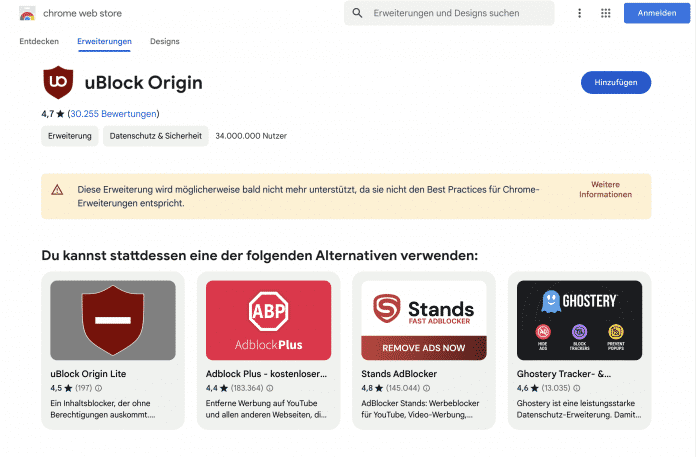Open the Ghostery Tracker extension thumbnail
Viewport: 696px width, 457px height.
point(579,320)
